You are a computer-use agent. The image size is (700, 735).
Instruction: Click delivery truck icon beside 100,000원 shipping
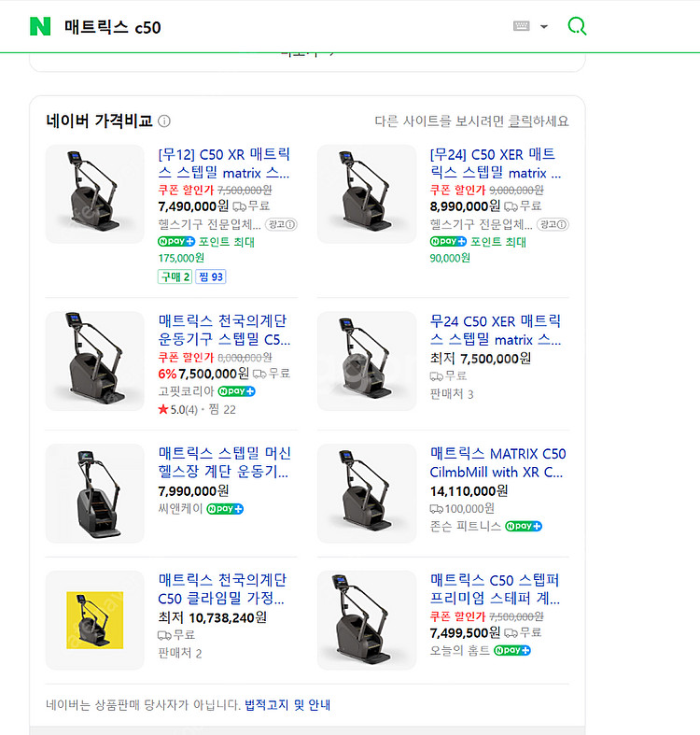tap(436, 509)
